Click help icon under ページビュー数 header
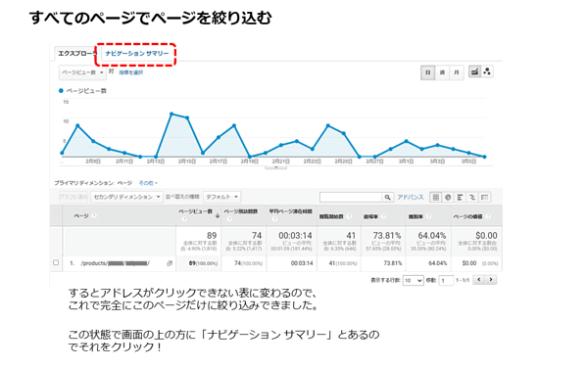The image size is (588, 368). [184, 219]
